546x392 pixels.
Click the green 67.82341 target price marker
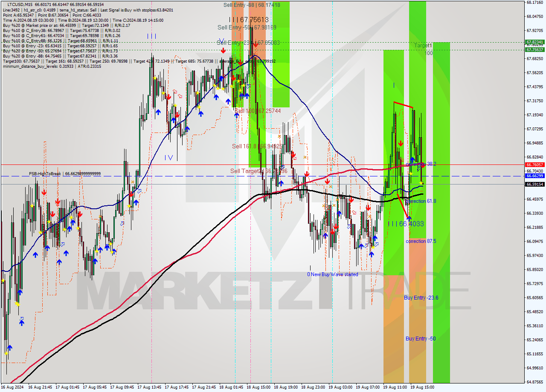(534, 42)
